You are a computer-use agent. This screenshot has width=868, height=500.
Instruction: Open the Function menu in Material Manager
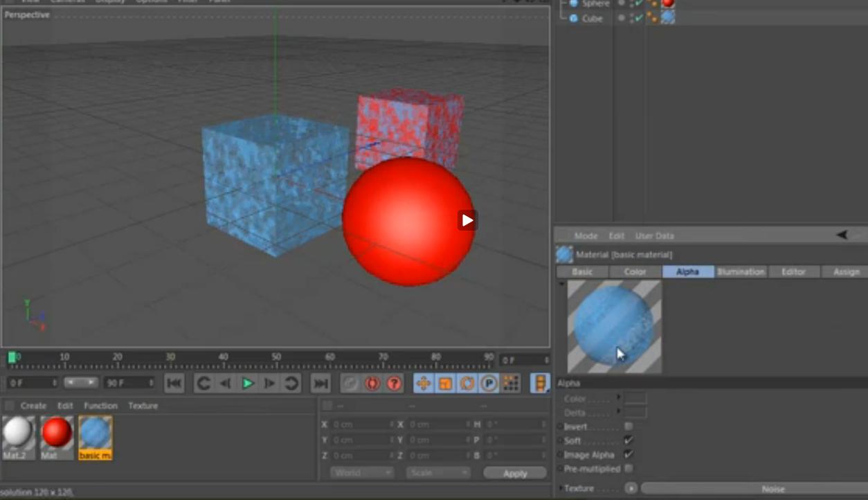coord(101,406)
